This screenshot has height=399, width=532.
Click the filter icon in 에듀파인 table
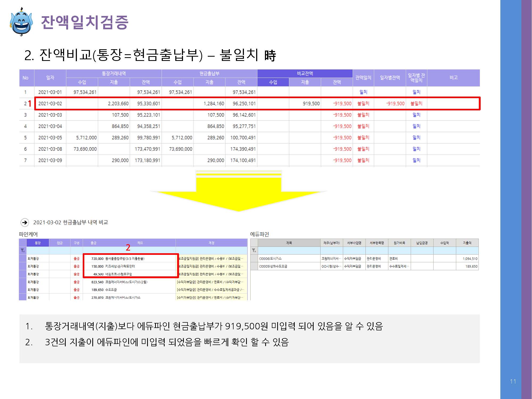pos(254,250)
